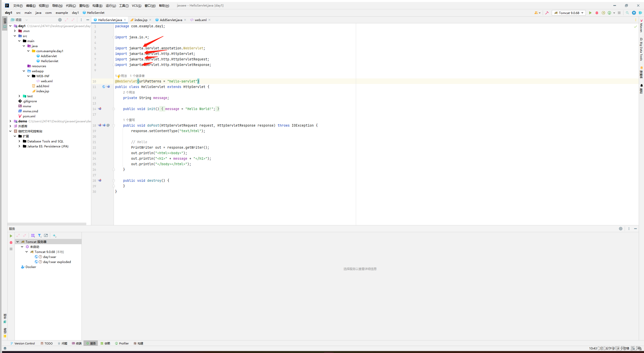Click the HelloServlet breadcrumb in the navigation bar
The image size is (644, 353).
pyautogui.click(x=95, y=13)
